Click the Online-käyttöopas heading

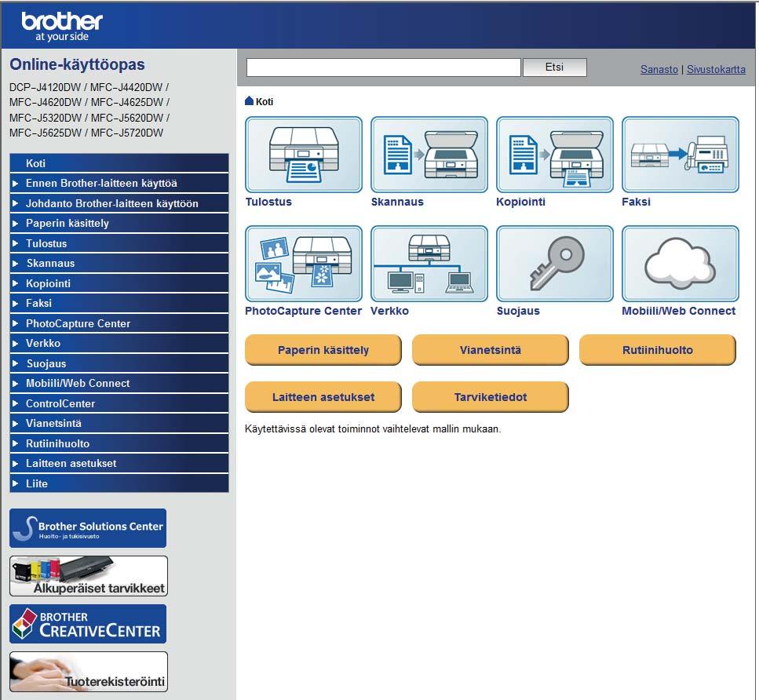click(77, 64)
